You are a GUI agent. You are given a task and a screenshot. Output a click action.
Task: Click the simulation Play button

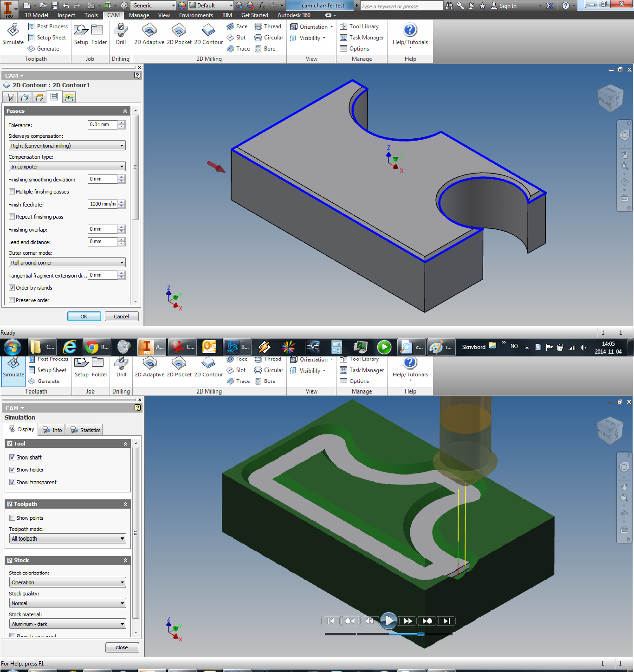[388, 620]
